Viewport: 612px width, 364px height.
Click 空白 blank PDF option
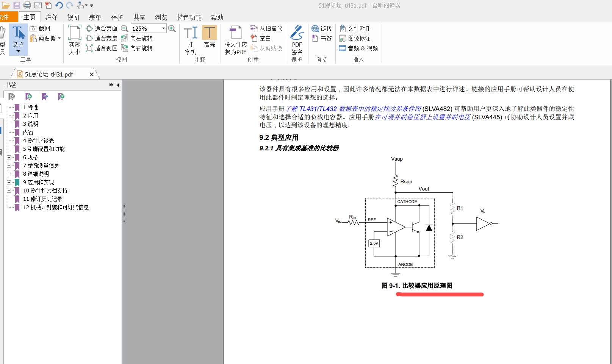tap(261, 38)
